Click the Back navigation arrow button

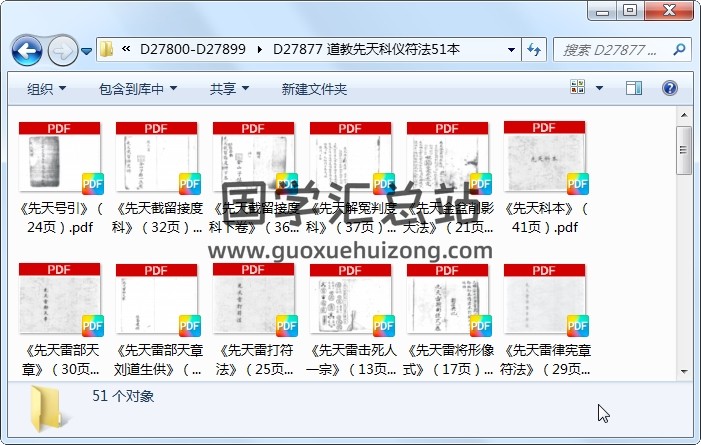(x=27, y=49)
